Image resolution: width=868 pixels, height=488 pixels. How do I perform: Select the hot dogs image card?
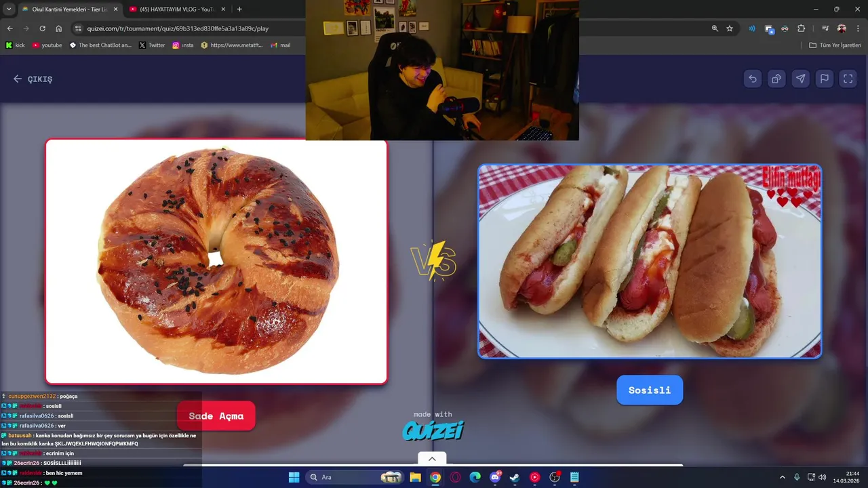click(x=650, y=261)
